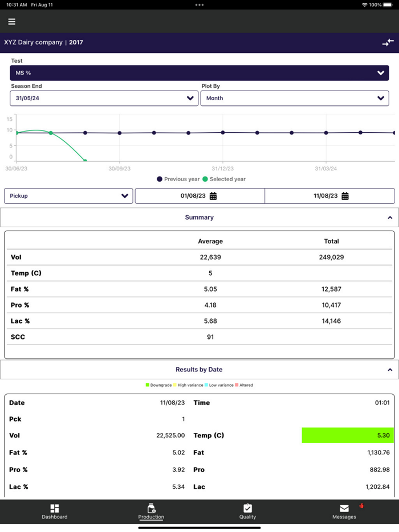Tap the SCC average value 91
Image resolution: width=399 pixels, height=532 pixels.
(210, 337)
